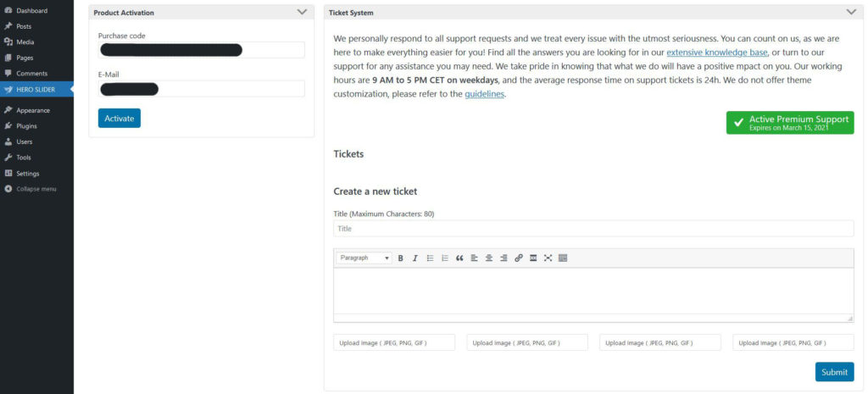Viewport: 868px width, 394px height.
Task: Toggle italic formatting in the editor
Action: 415,258
